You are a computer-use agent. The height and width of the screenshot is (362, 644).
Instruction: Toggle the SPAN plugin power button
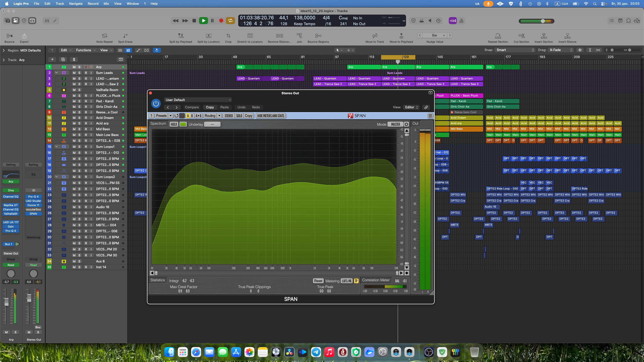(156, 103)
